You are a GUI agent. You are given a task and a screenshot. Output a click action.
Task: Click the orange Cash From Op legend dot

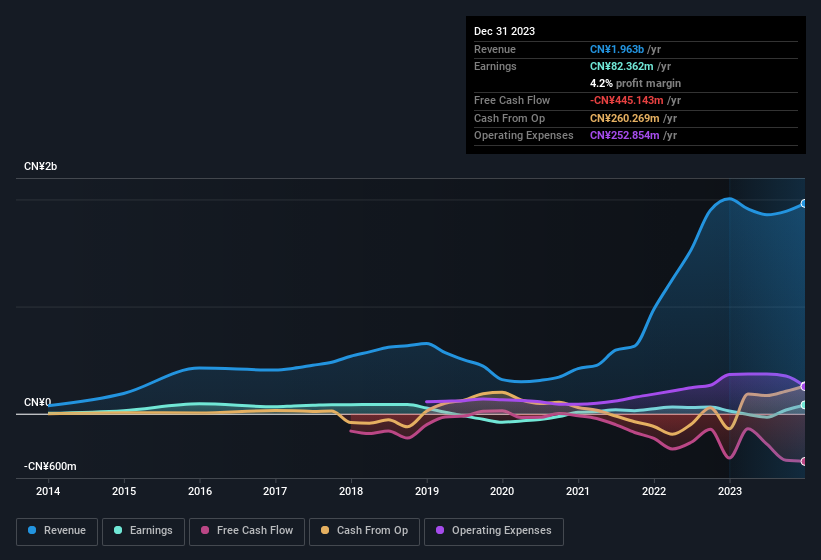325,531
